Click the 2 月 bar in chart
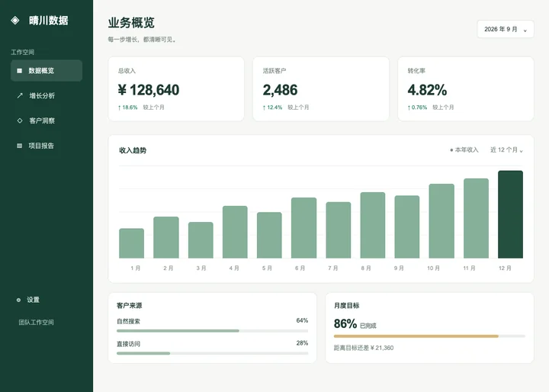 coord(166,237)
